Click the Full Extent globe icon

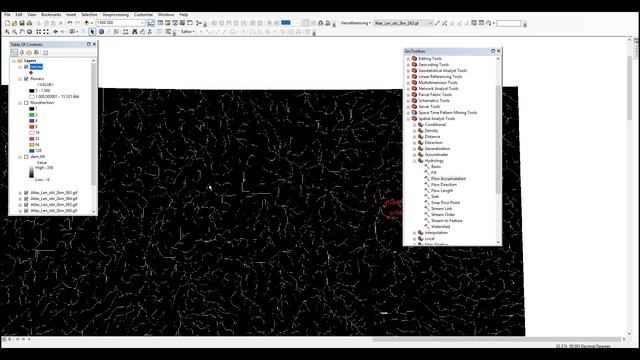(29, 32)
